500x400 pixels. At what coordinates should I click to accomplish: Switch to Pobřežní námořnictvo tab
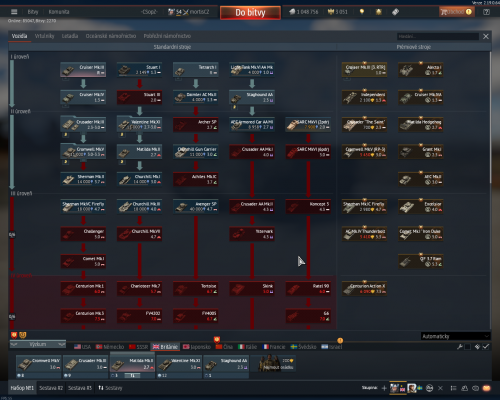point(167,36)
